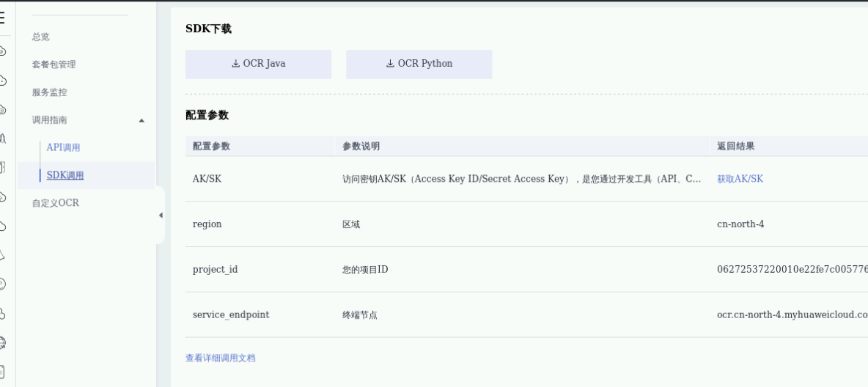Image resolution: width=868 pixels, height=387 pixels.
Task: Collapse the 调用指南 menu section
Action: [141, 120]
